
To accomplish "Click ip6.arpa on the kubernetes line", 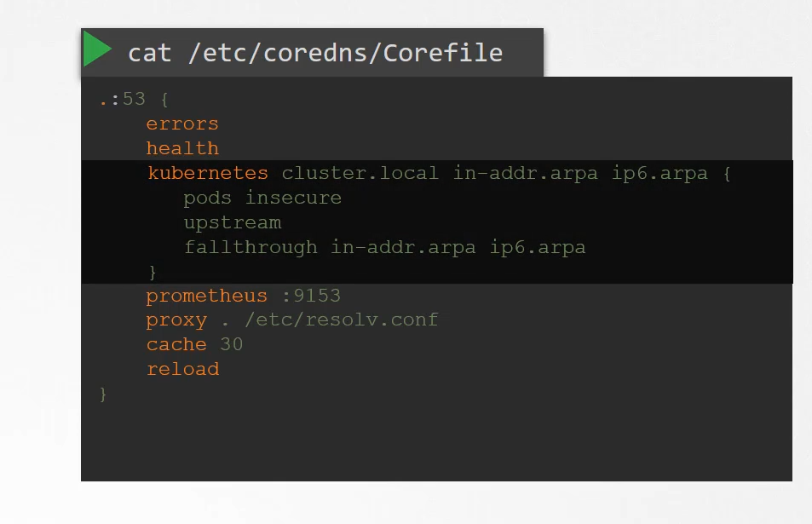I will point(659,174).
